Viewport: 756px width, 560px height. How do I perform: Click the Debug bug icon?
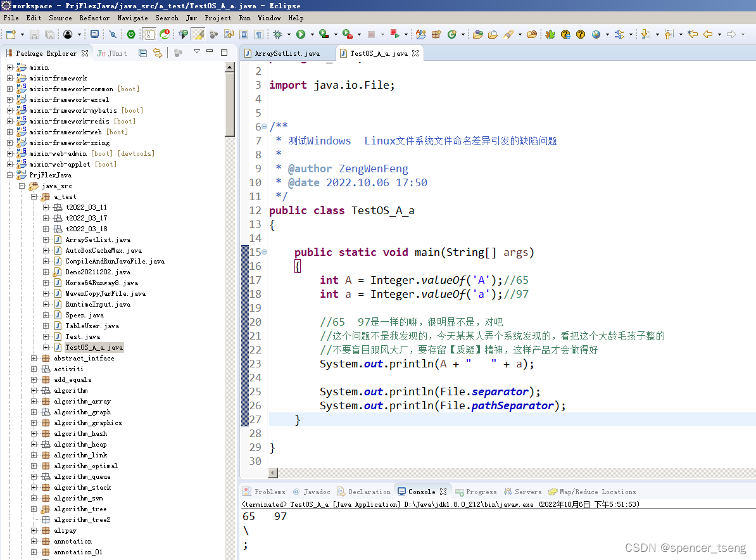(278, 34)
